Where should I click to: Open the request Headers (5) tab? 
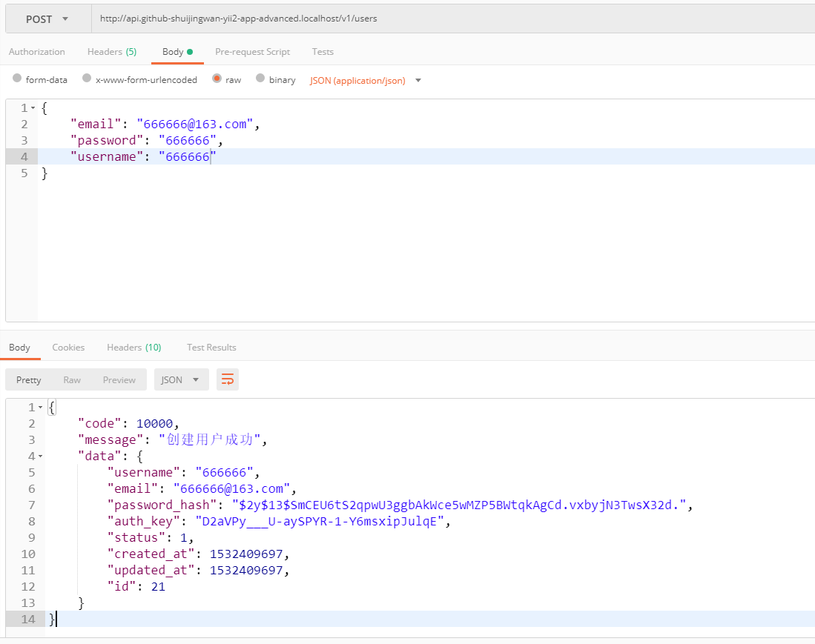coord(112,52)
